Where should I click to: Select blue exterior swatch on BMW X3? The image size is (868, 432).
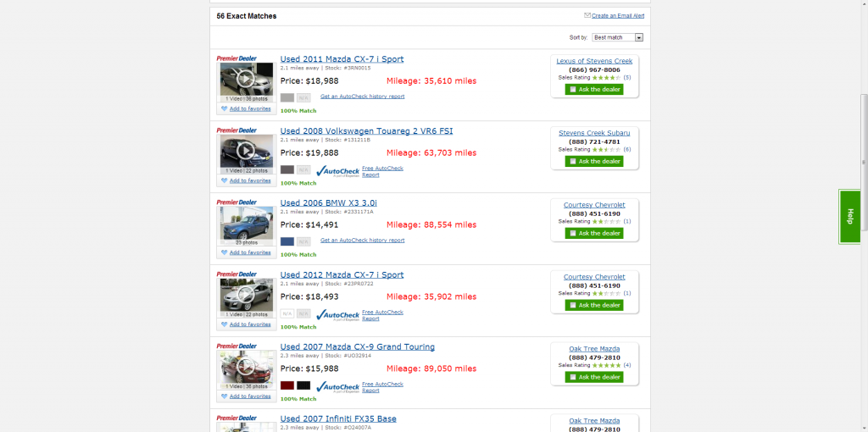click(x=287, y=241)
